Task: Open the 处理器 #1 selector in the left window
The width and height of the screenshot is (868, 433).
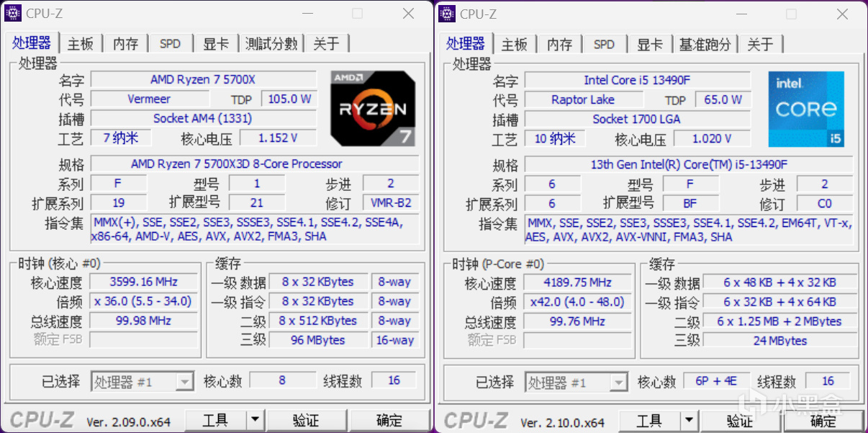Action: (143, 382)
